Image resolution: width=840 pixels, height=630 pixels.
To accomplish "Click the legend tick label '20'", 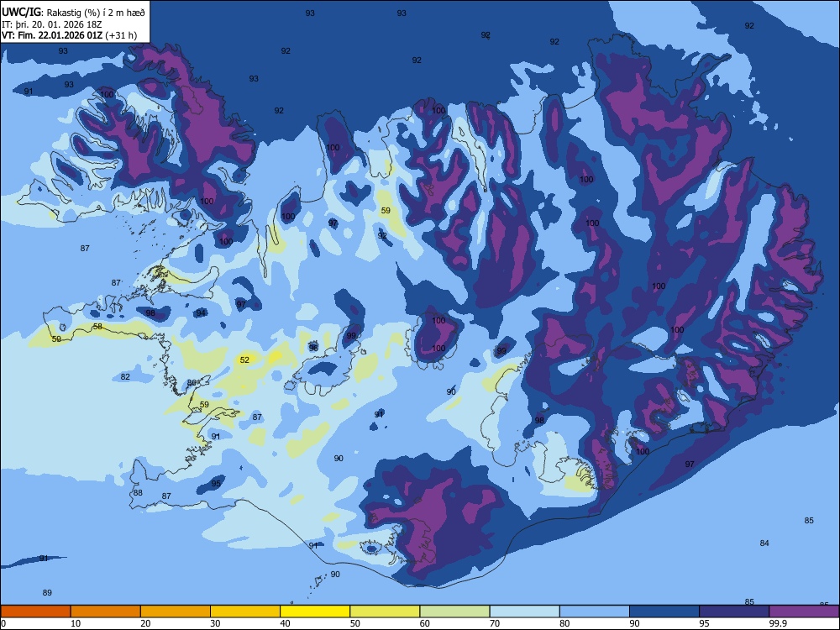I will click(x=145, y=623).
